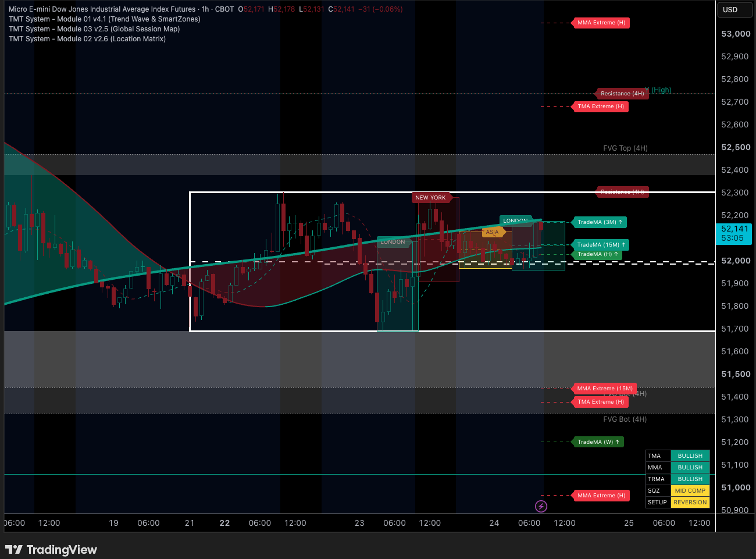Click date 21 on the time axis
This screenshot has height=559, width=756.
[190, 524]
